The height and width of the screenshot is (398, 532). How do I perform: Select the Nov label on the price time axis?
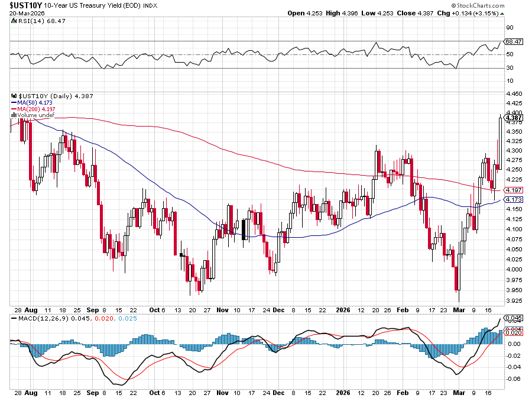[x=222, y=310]
